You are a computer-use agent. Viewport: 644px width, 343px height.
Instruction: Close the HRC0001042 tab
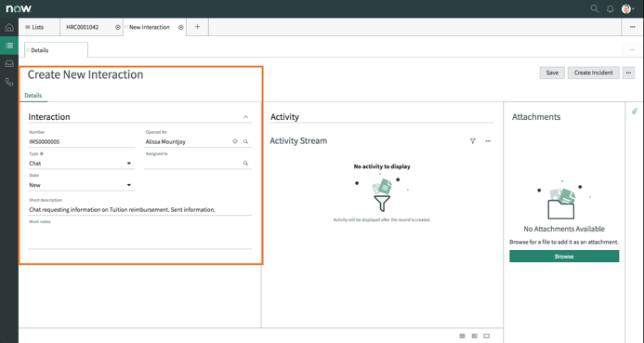[x=118, y=27]
